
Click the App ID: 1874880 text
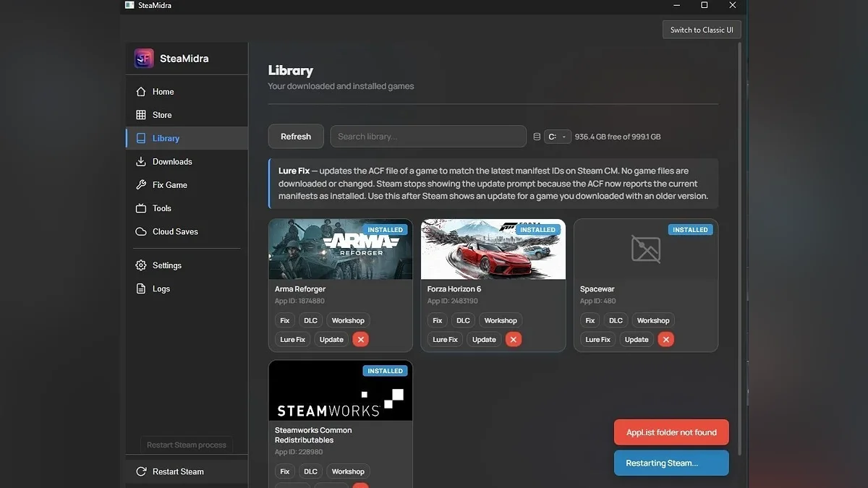(299, 301)
